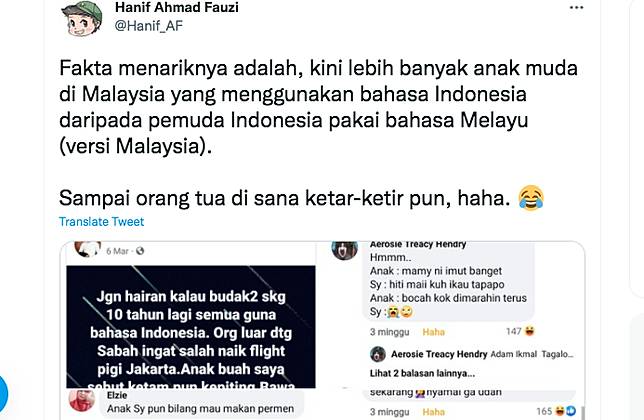This screenshot has width=644, height=420.
Task: Click the Aerosie Treacy Hendry reply name
Action: click(x=439, y=354)
